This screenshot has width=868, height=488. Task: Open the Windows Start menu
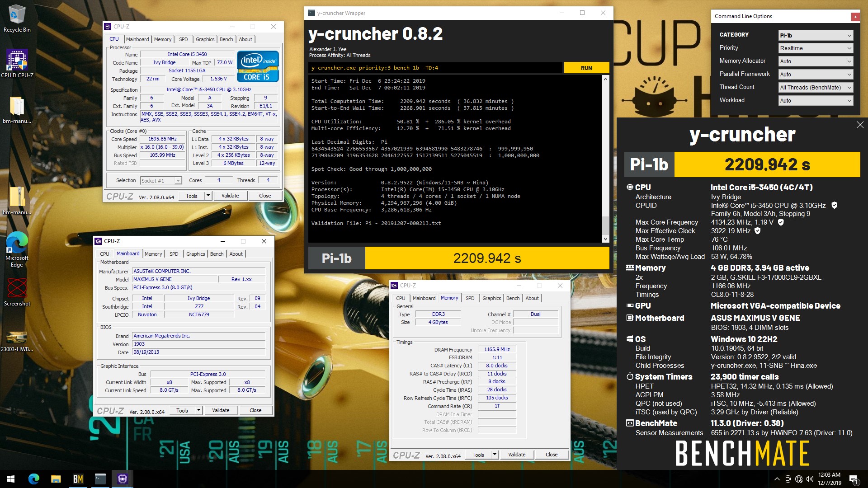click(11, 479)
